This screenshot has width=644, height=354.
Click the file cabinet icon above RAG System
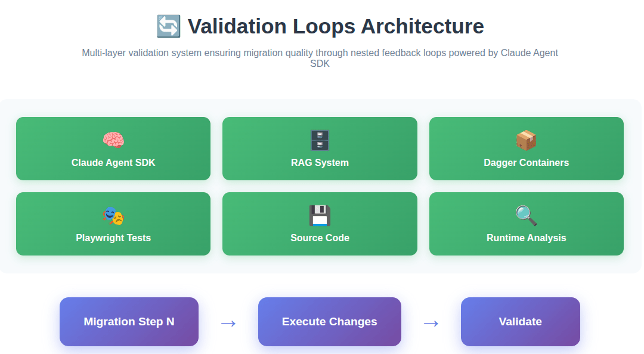tap(320, 140)
